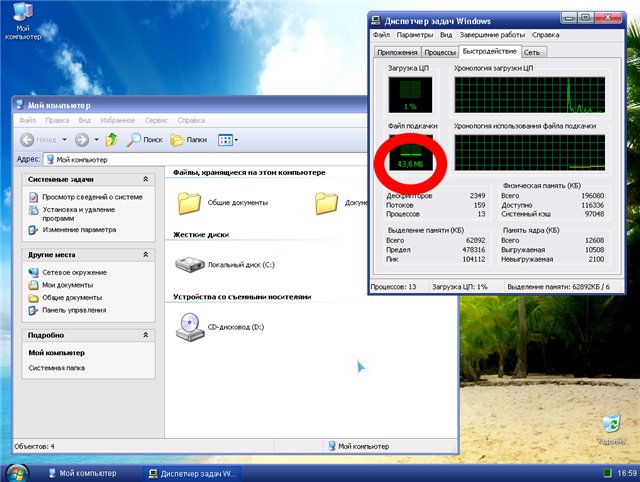Screen dimensions: 640x482
Task: Click the clock showing 16:59
Action: (x=627, y=473)
